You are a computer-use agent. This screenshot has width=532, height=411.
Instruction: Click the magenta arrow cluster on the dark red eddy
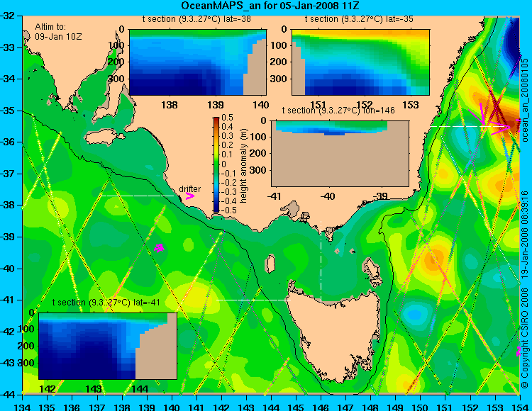click(x=490, y=120)
